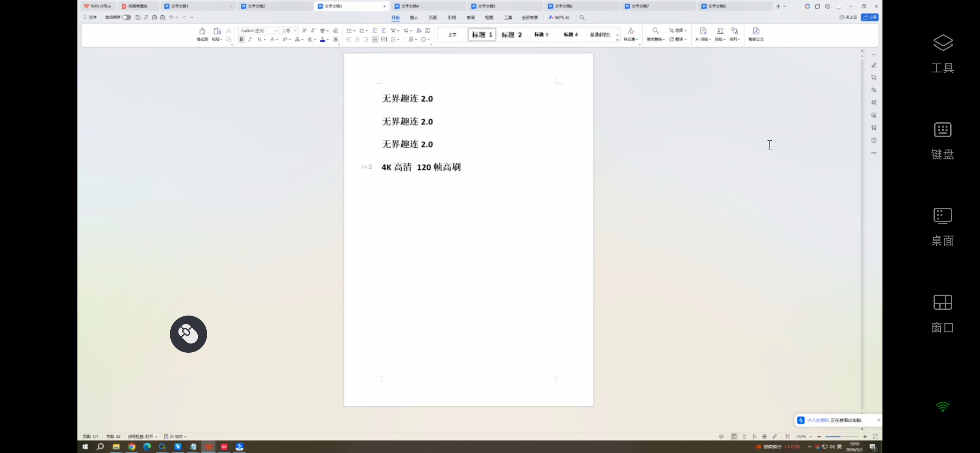Toggle justified alignment button

pos(375,39)
